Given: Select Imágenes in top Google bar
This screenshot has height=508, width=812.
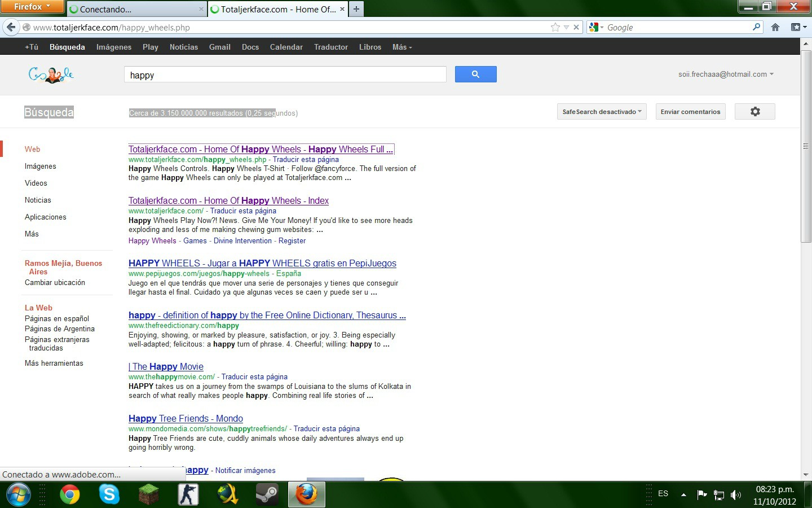Looking at the screenshot, I should point(114,47).
